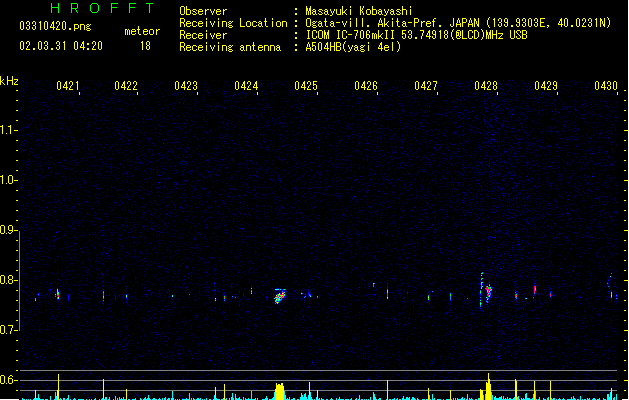This screenshot has width=629, height=400.
Task: Click the 0423 time marker
Action: [x=186, y=86]
